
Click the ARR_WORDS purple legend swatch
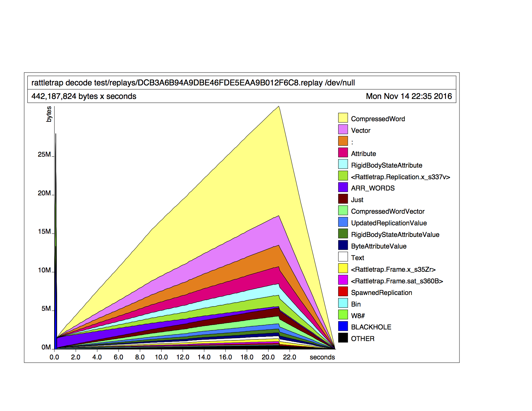(x=343, y=187)
